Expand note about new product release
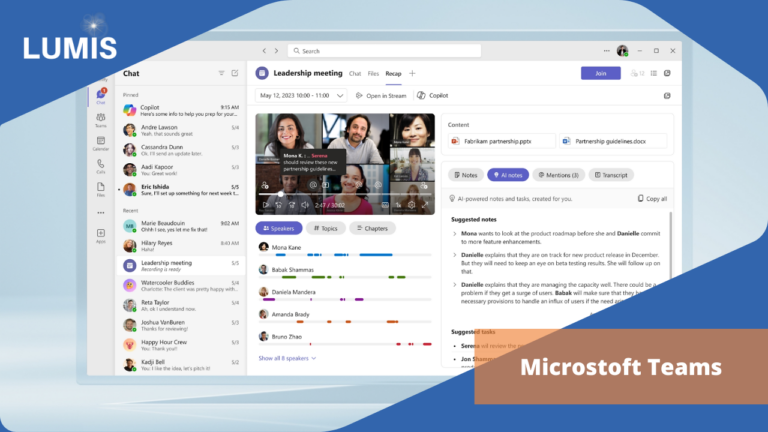 coord(455,255)
